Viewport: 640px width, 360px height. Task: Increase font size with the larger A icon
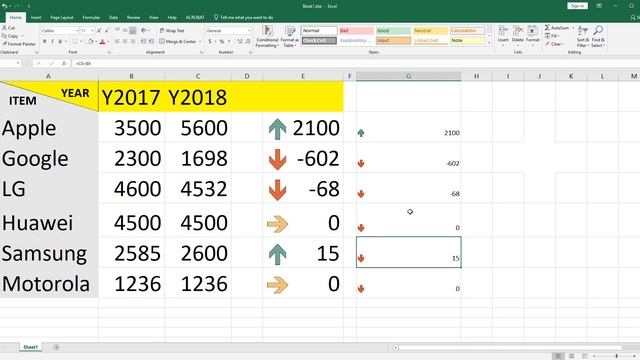(x=99, y=31)
